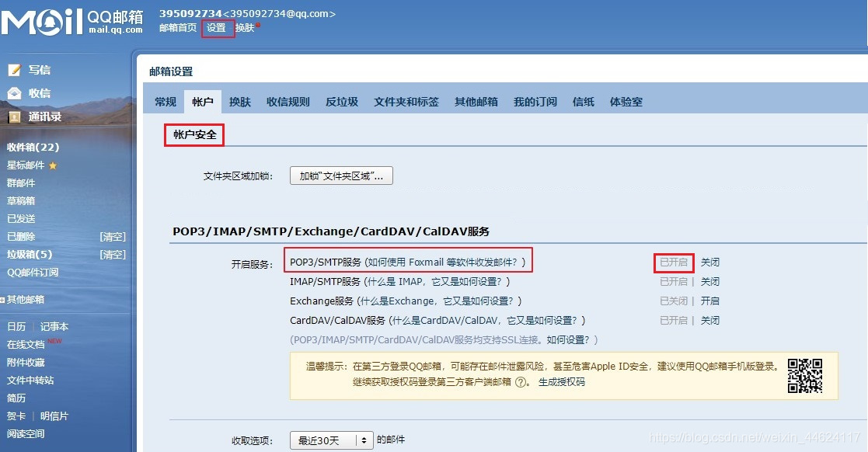Open the 已删除 folder
This screenshot has height=452, width=868.
[x=21, y=237]
